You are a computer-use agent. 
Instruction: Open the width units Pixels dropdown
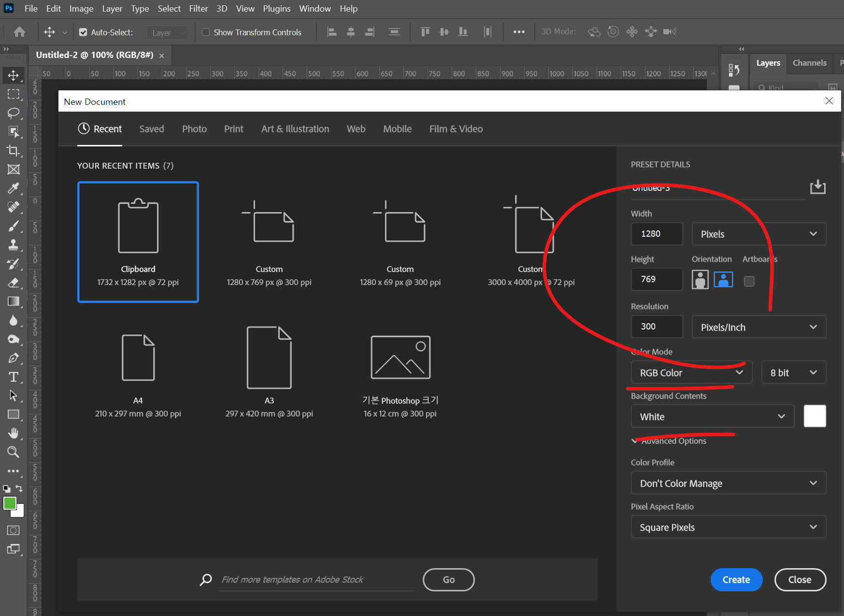click(x=758, y=234)
